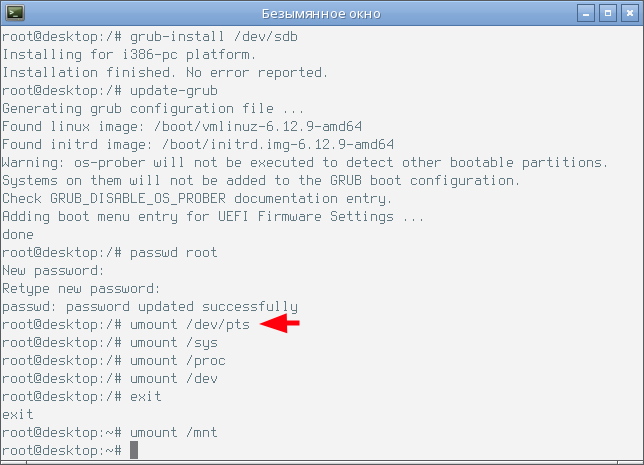Click the /boot/initrd.img-6.12.9-amd64 path text
644x465 pixels.
278,145
